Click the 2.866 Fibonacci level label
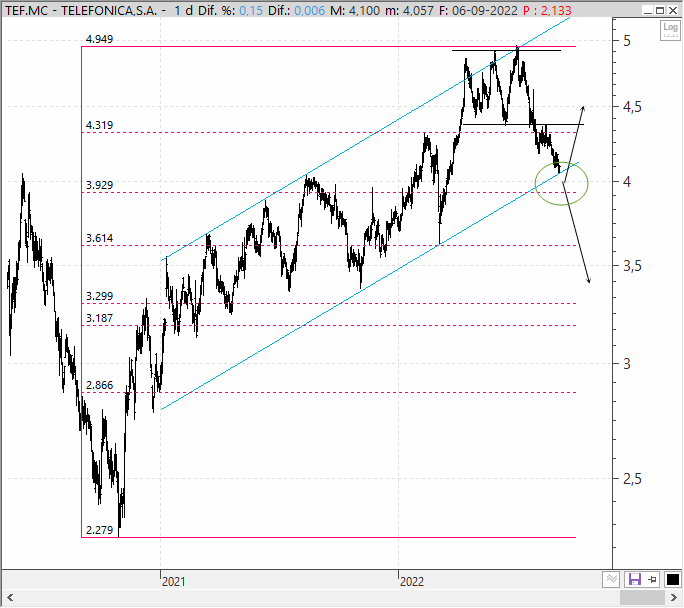 pos(99,385)
